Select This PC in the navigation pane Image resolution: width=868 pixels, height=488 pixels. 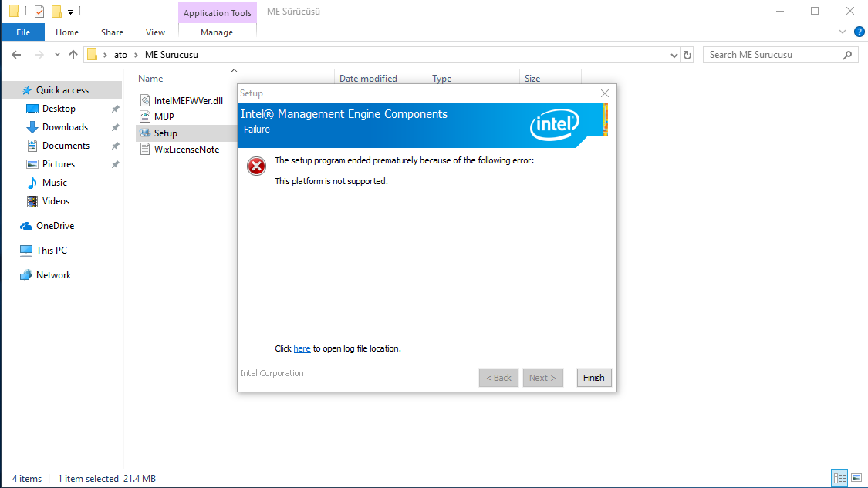(x=52, y=251)
